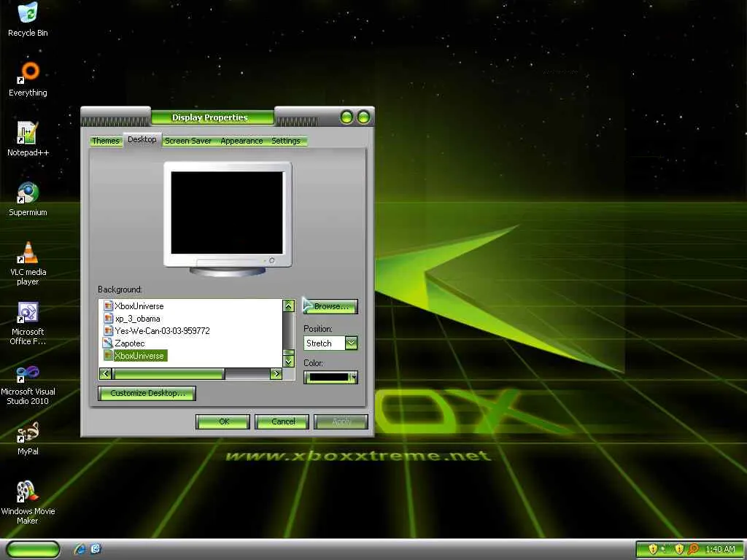Switch to the Screen Saver tab
The image size is (747, 560).
tap(187, 141)
